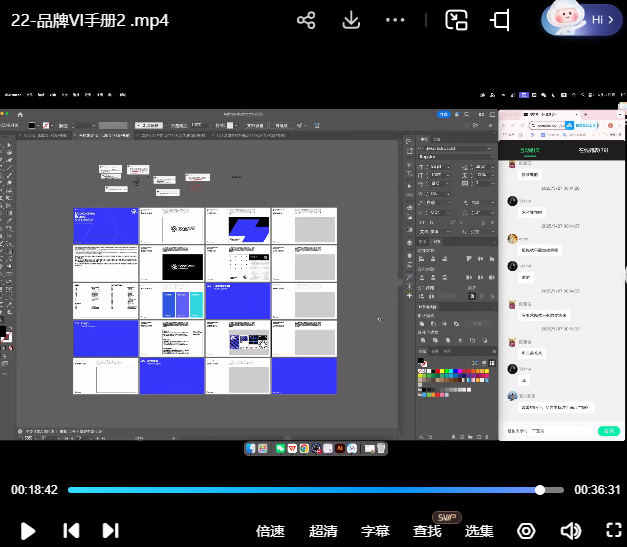Screen dimensions: 627x547
Task: Skip to the next video
Action: point(110,531)
